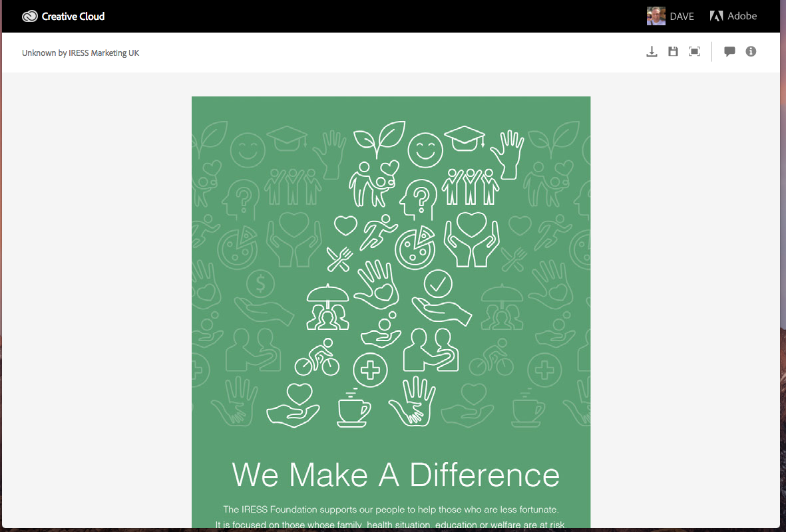Switch to full screen view

click(x=694, y=52)
